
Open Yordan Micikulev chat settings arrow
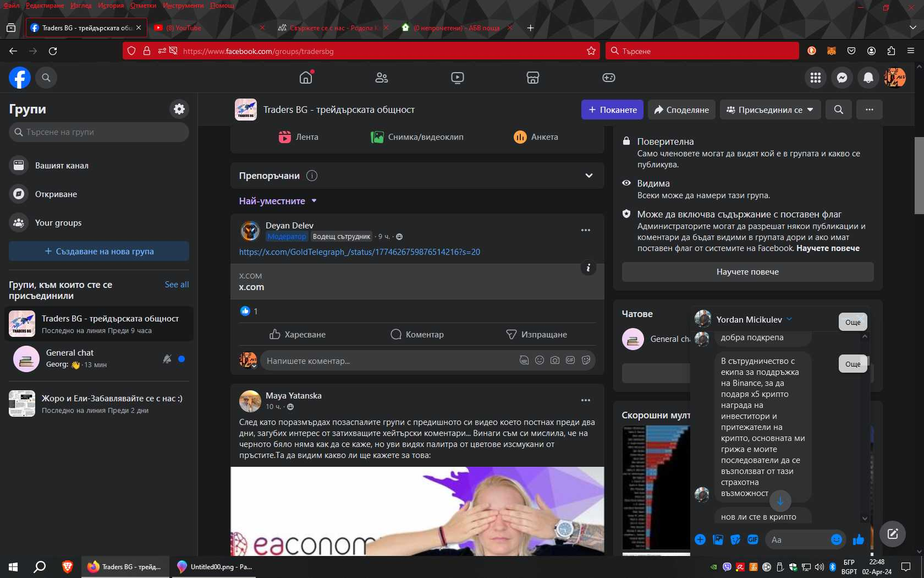(x=789, y=319)
